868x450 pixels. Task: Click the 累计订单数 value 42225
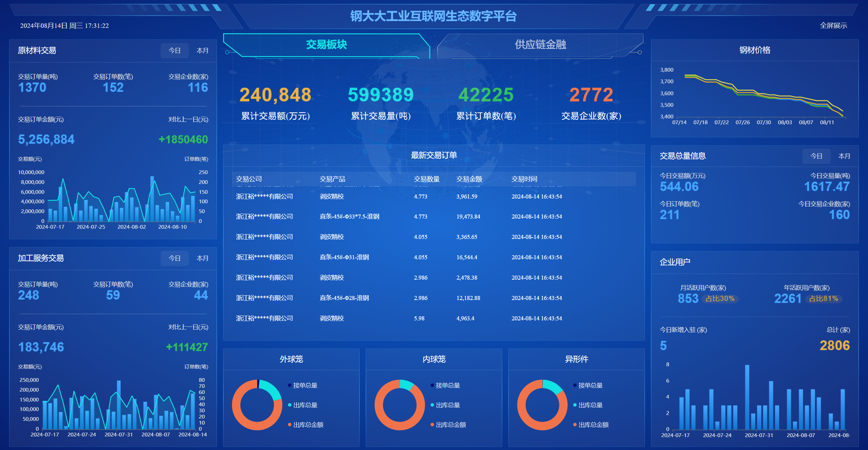point(486,95)
